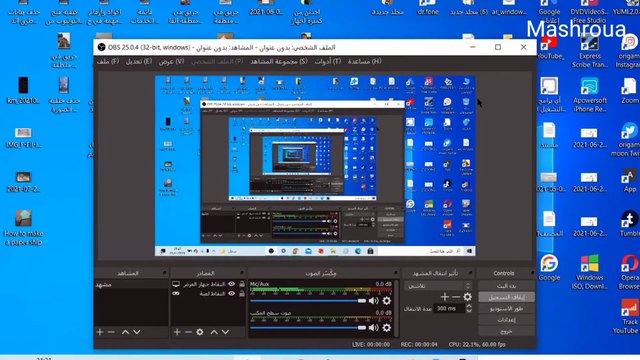The height and width of the screenshot is (360, 640).
Task: Move the source down in the Sources panel
Action: pos(225,332)
